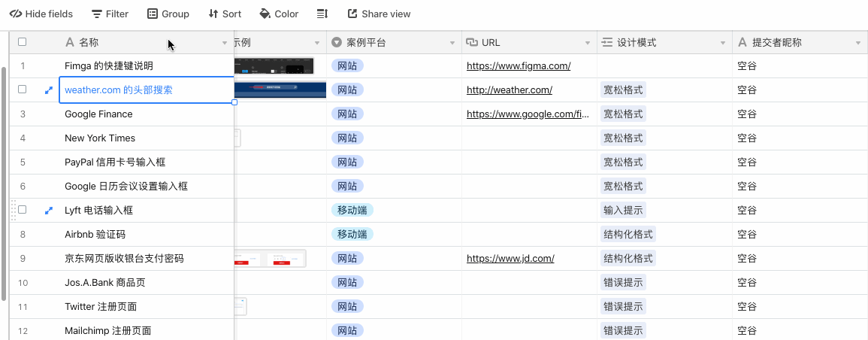Click the 设计模式 field type icon

tap(607, 42)
